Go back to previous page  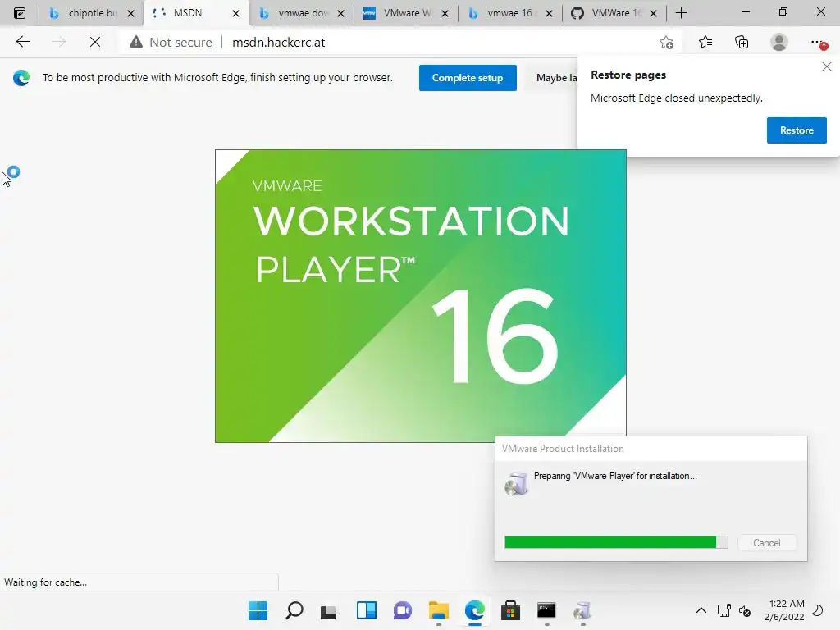click(x=22, y=42)
